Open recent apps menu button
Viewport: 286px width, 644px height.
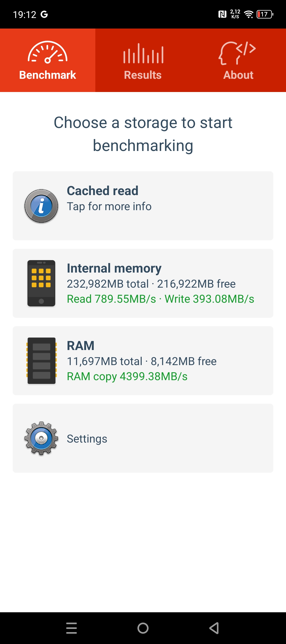point(71,628)
